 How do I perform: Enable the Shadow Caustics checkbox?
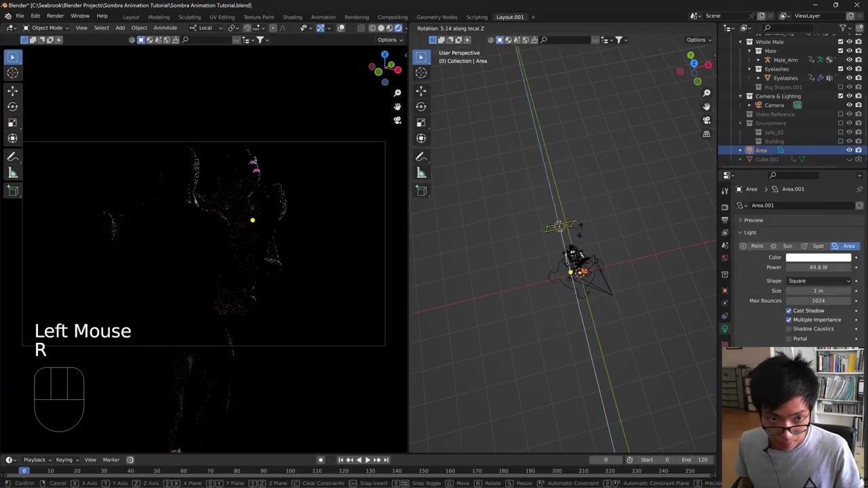tap(789, 329)
